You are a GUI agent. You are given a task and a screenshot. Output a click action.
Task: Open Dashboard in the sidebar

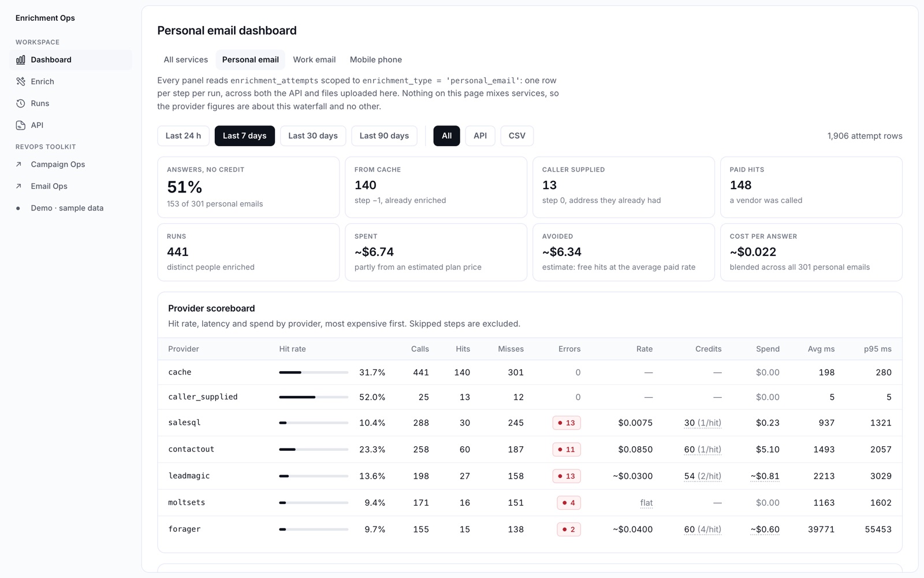pyautogui.click(x=70, y=60)
